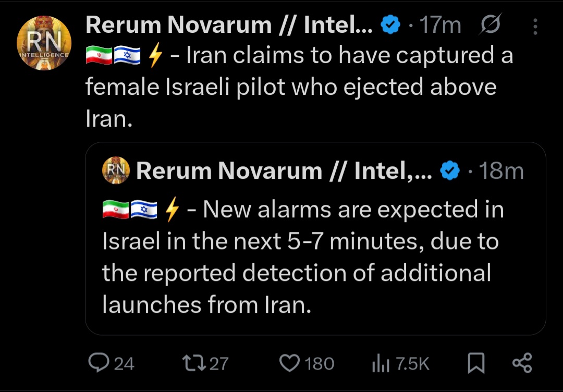Viewport: 563px width, 392px height.
Task: Open the 18m quoted post timestamp
Action: point(501,170)
